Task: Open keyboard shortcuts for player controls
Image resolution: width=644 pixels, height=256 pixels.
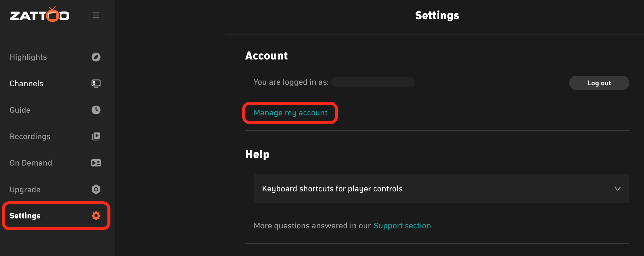Action: point(332,189)
